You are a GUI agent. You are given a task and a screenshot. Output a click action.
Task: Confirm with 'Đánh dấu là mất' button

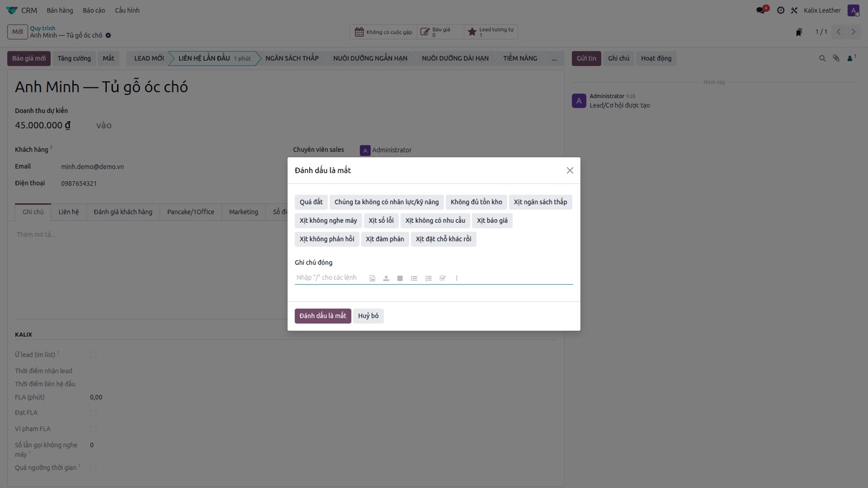coord(323,316)
